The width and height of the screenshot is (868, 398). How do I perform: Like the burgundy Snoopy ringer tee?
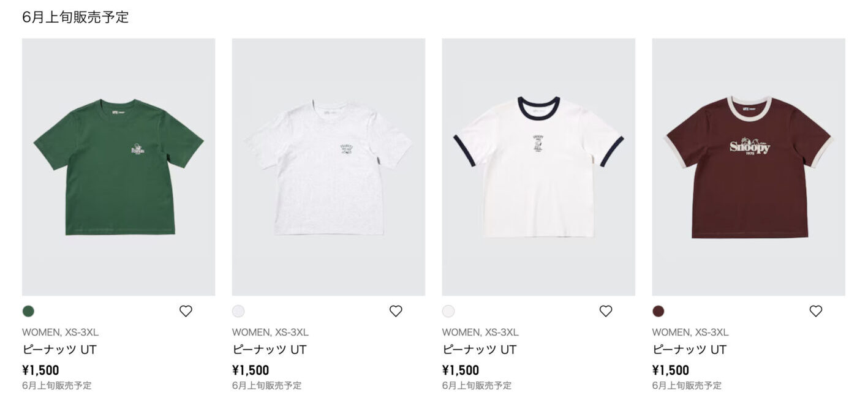coord(816,311)
